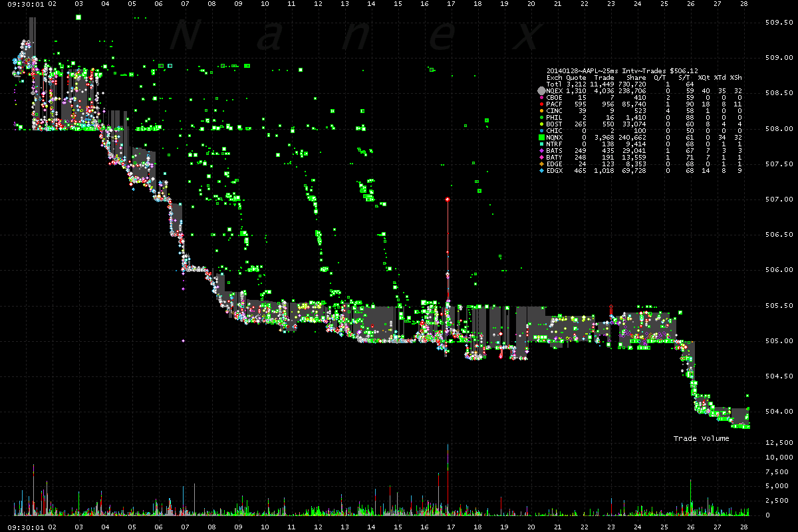Click the chart title '20140128~AAPL~25ms Intv~Trades $506.12'

pos(622,70)
